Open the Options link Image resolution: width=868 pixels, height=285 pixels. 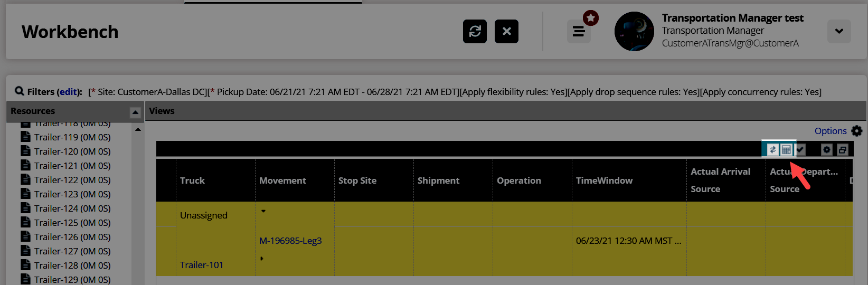[x=830, y=131]
